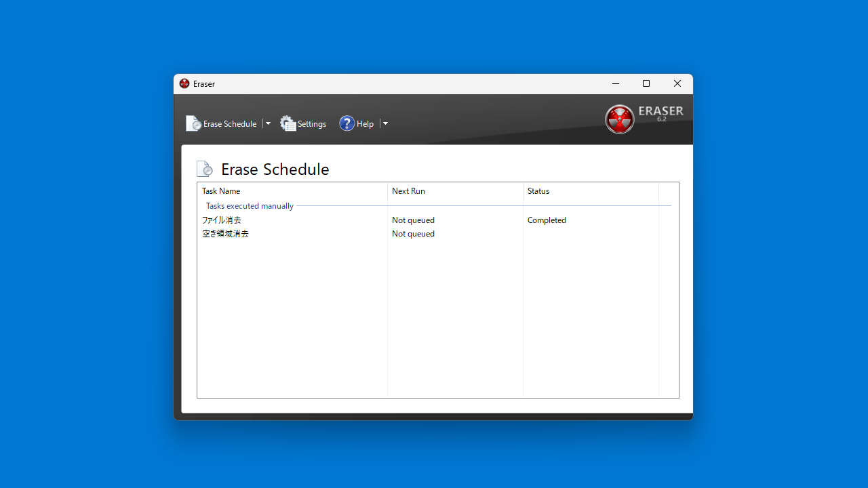The width and height of the screenshot is (868, 488).
Task: Expand the Help dropdown arrow
Action: click(385, 123)
